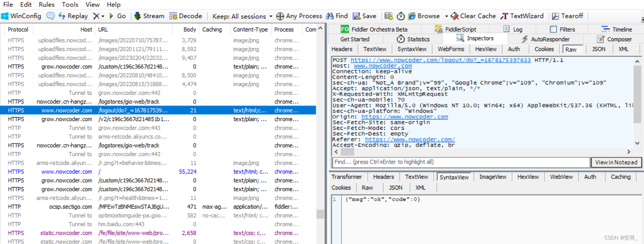The width and height of the screenshot is (644, 244).
Task: Sort sessions by Protocol column header
Action: [x=18, y=30]
